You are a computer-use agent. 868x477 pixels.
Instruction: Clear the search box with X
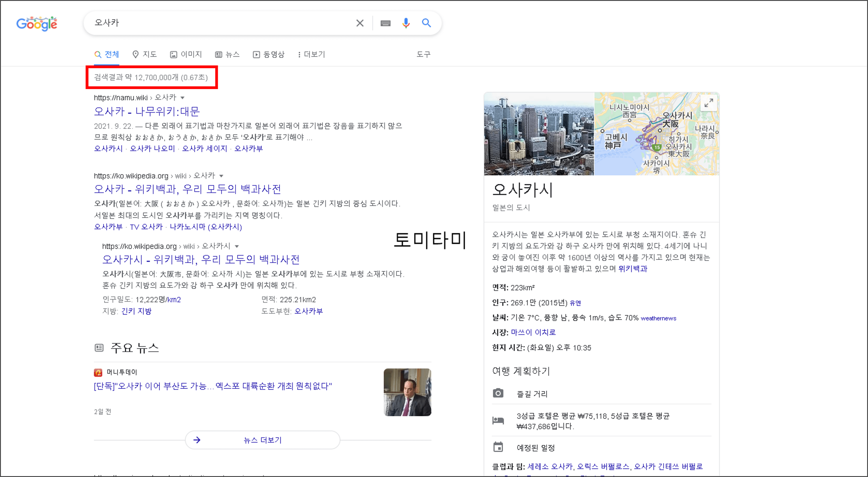click(360, 23)
